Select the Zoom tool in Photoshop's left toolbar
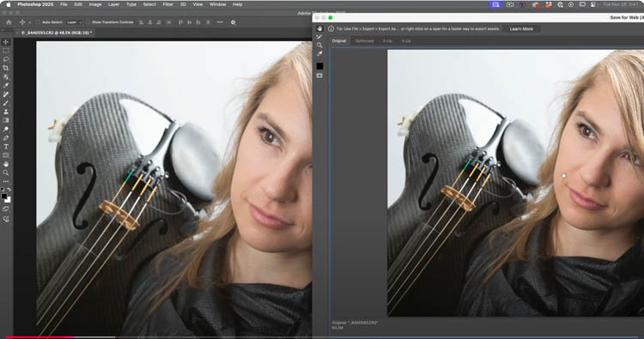644x339 pixels. coord(6,173)
